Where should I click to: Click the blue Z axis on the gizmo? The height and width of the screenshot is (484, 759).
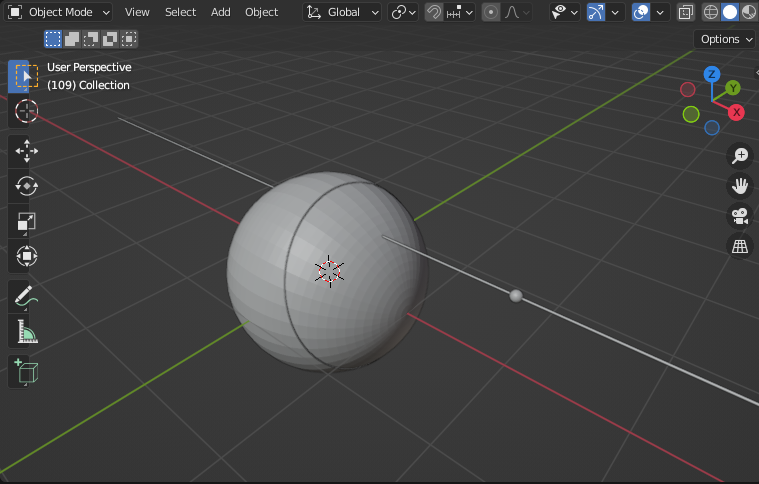click(712, 74)
